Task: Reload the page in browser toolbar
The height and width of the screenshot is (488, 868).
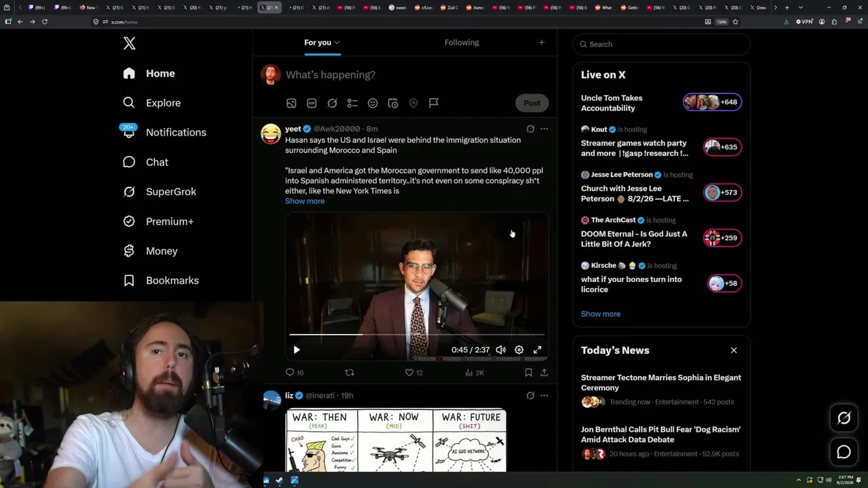Action: click(45, 22)
